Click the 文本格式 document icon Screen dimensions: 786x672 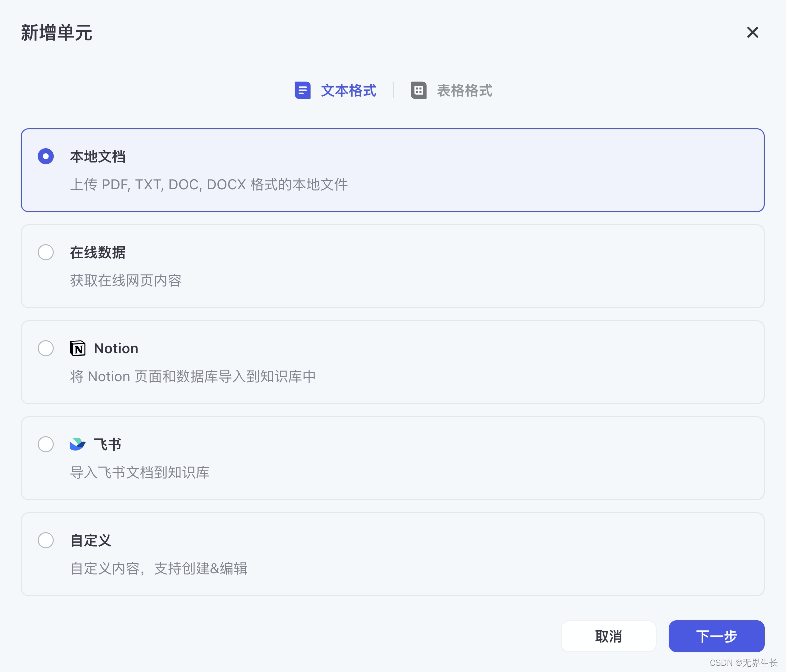(x=303, y=90)
